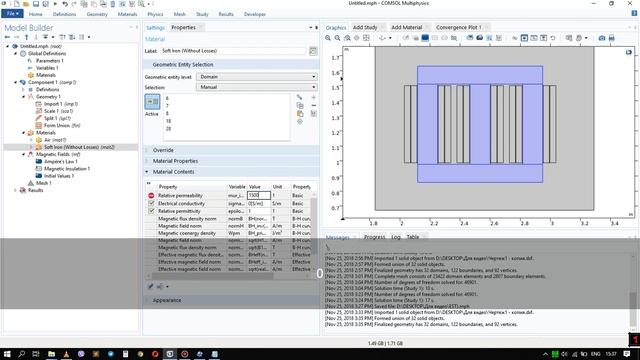Image resolution: width=640 pixels, height=360 pixels.
Task: Click the Print icon in Graphics toolbar
Action: pyautogui.click(x=611, y=38)
